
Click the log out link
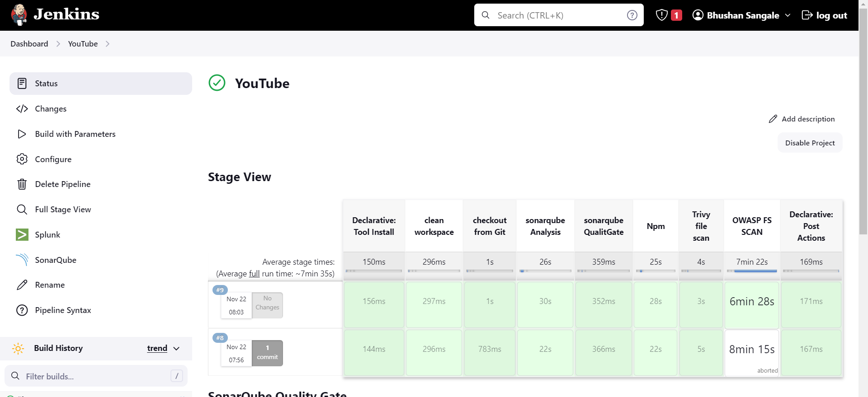[x=824, y=15]
